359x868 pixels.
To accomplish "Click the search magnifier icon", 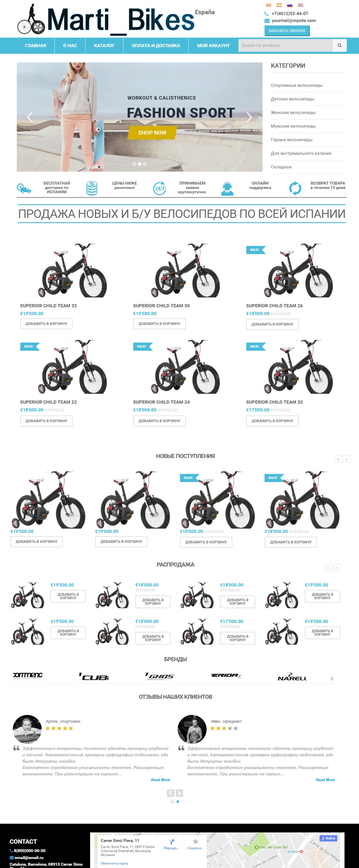I will pos(339,45).
